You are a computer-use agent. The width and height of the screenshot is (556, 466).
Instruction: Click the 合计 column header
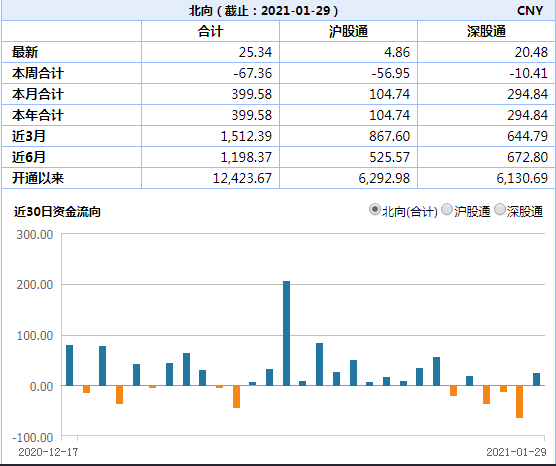point(210,31)
